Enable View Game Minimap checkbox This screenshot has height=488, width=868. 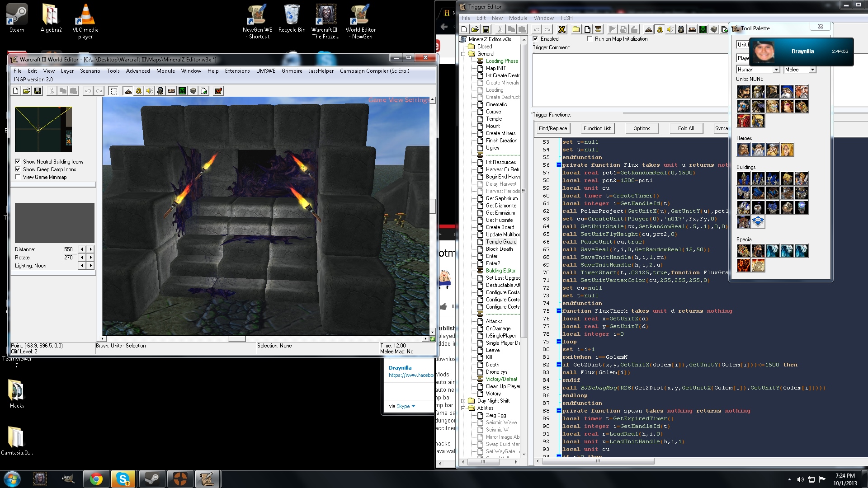click(x=18, y=177)
